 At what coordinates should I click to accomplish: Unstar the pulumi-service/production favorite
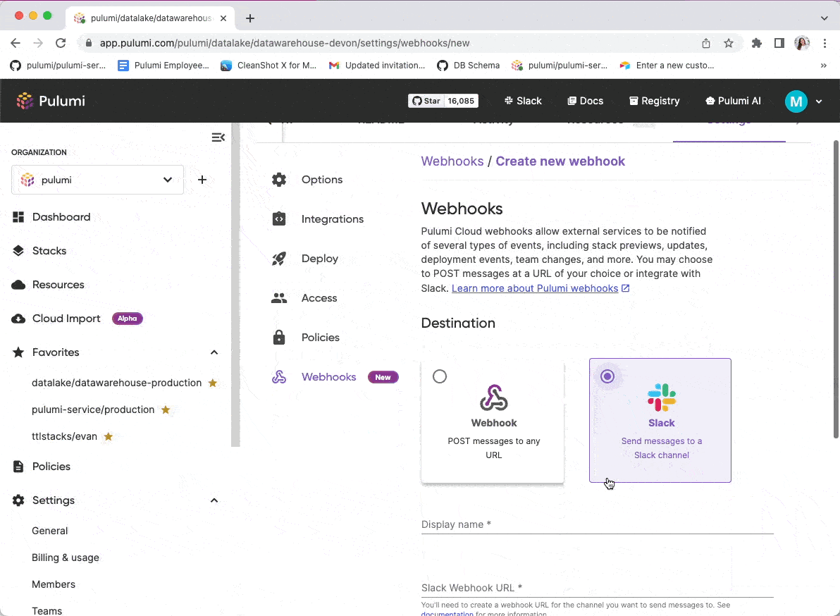[x=166, y=409]
